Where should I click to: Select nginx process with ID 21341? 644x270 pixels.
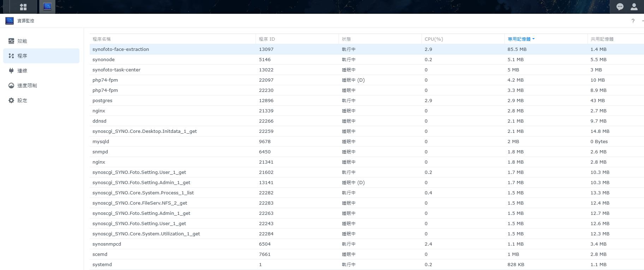point(367,162)
